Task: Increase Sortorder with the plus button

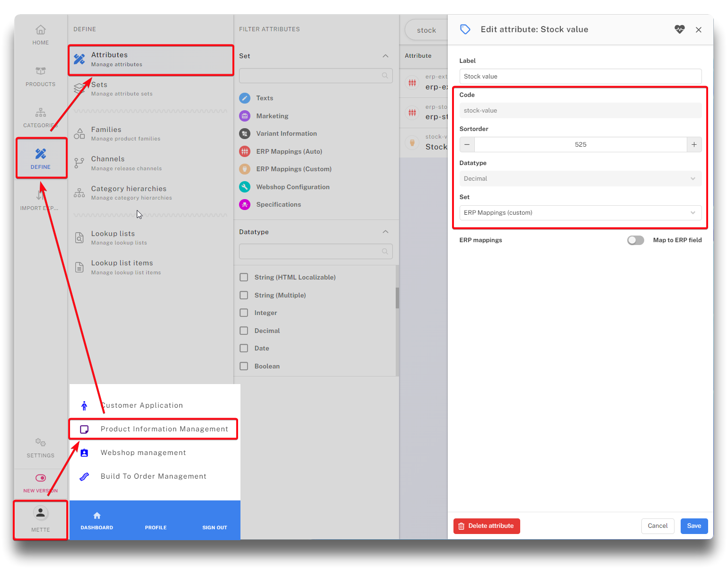Action: (694, 145)
